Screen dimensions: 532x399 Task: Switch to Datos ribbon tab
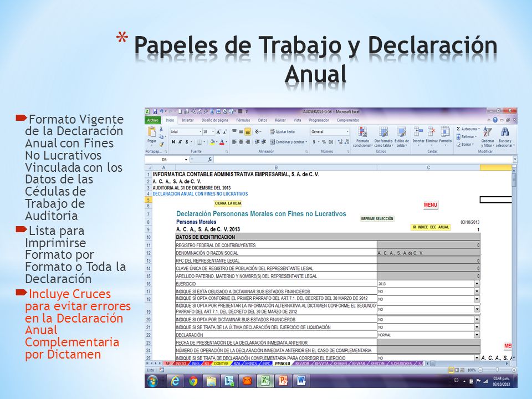[263, 120]
